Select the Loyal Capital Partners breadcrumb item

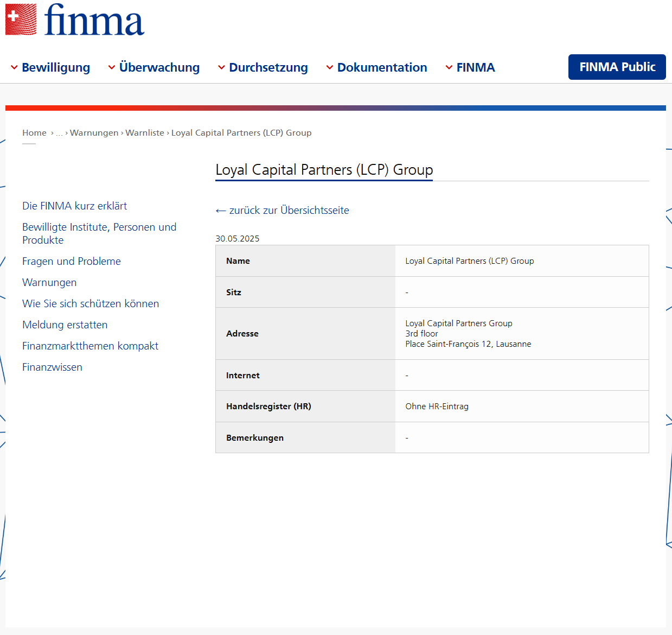click(x=241, y=132)
